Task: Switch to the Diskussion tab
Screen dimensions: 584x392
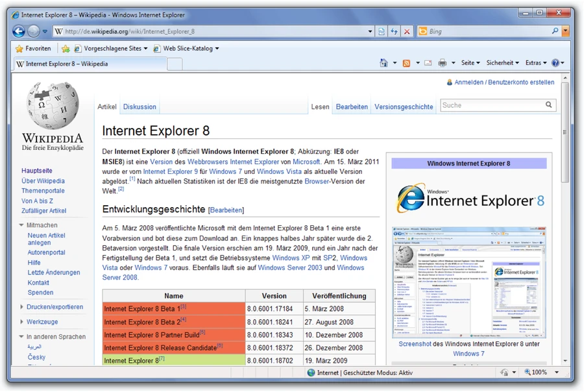Action: coord(140,107)
